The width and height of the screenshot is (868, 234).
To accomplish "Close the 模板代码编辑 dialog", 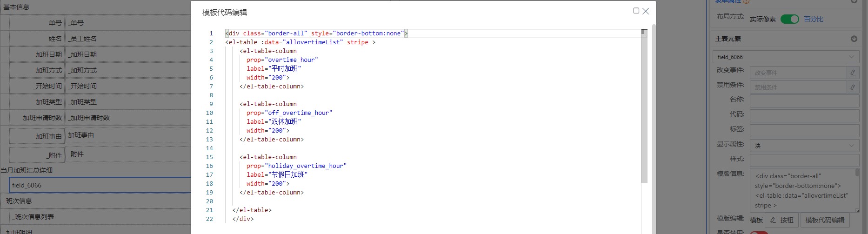I will [646, 11].
